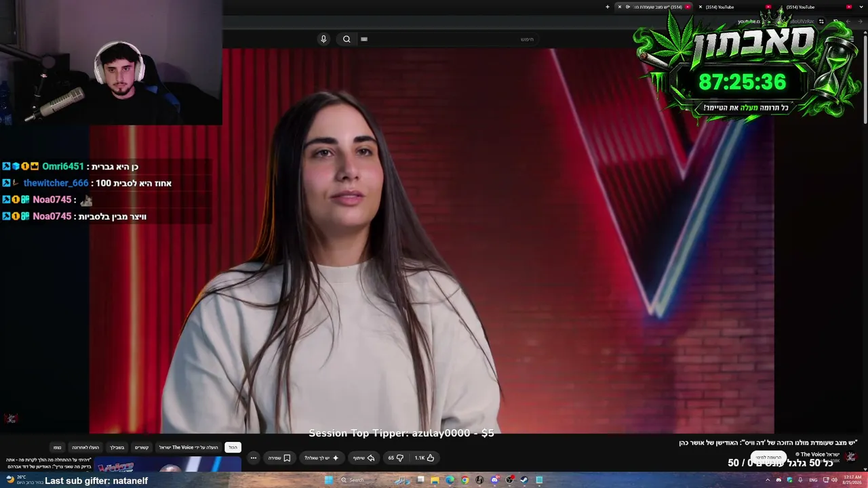Select the 'קשורים' filter chip
Screen dimensions: 868x488
(142, 447)
